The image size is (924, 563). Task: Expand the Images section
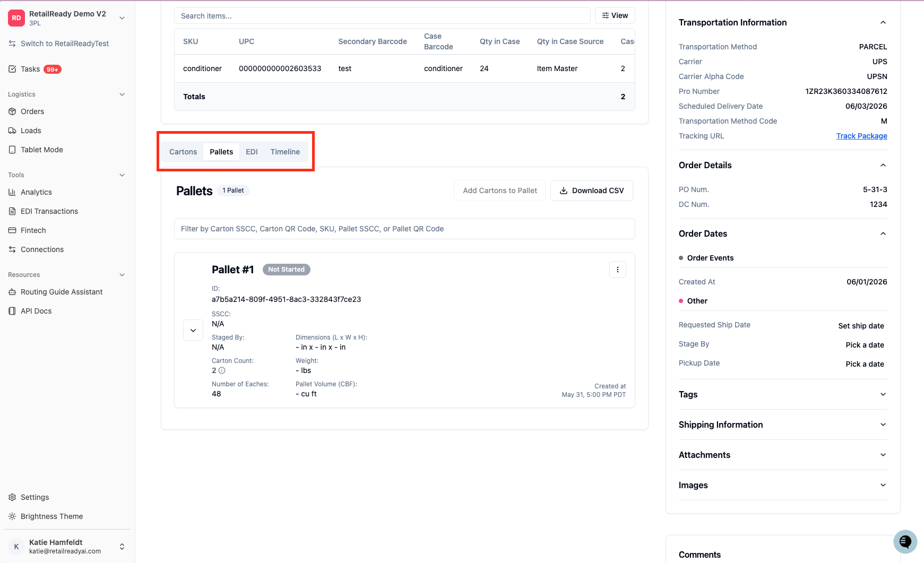[x=883, y=485]
